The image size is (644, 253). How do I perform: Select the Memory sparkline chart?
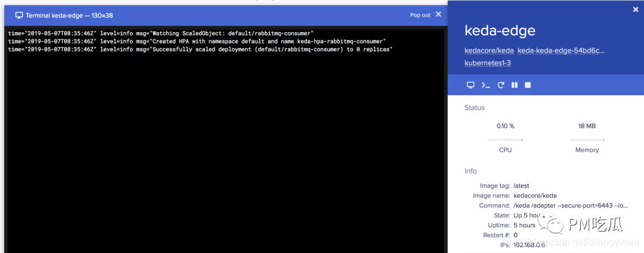coord(587,140)
